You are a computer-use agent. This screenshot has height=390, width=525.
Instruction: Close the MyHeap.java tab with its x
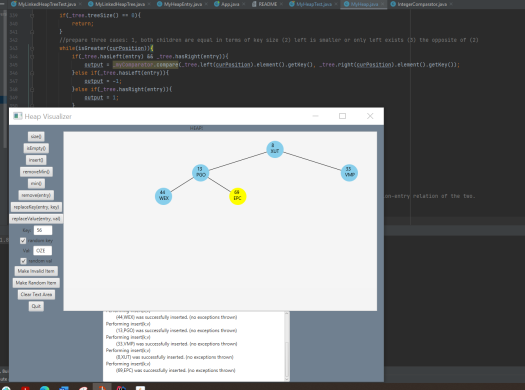pyautogui.click(x=382, y=4)
